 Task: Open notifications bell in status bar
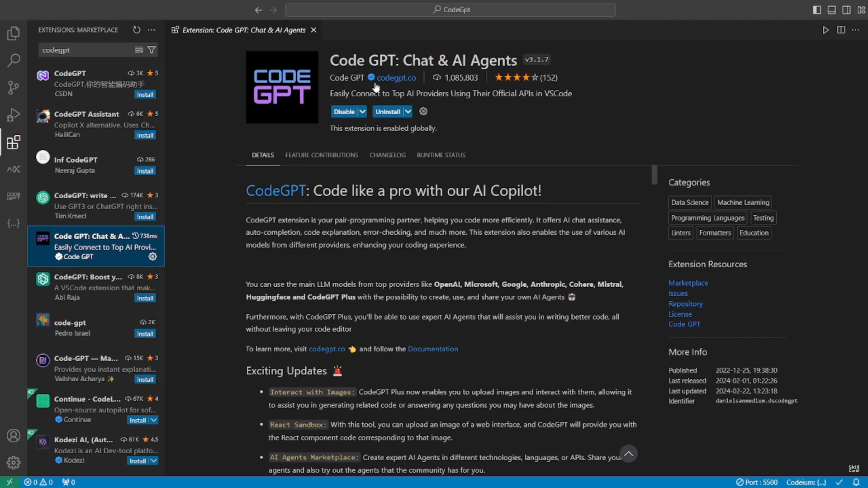point(856,482)
